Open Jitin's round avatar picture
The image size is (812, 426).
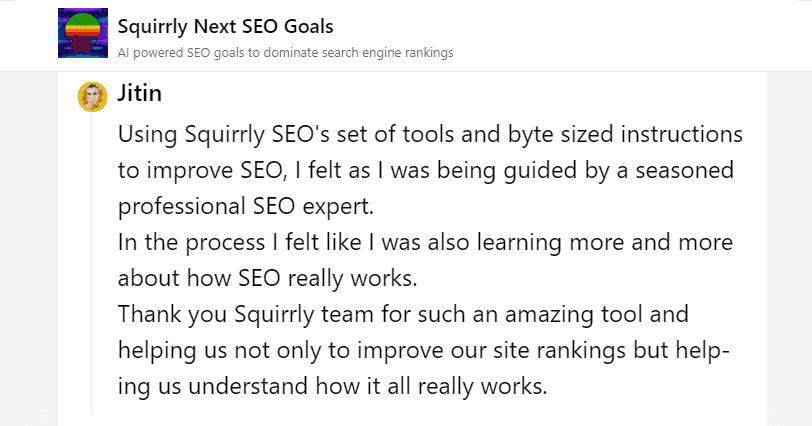point(93,97)
